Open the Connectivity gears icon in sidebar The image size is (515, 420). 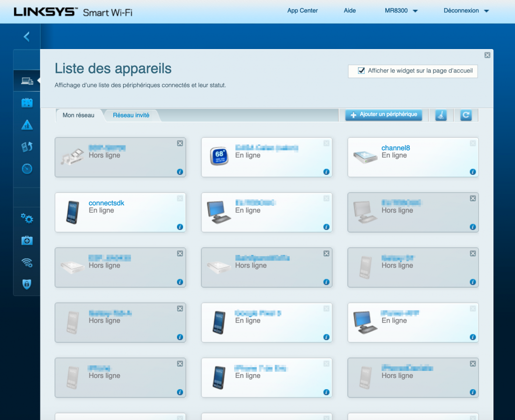(27, 218)
